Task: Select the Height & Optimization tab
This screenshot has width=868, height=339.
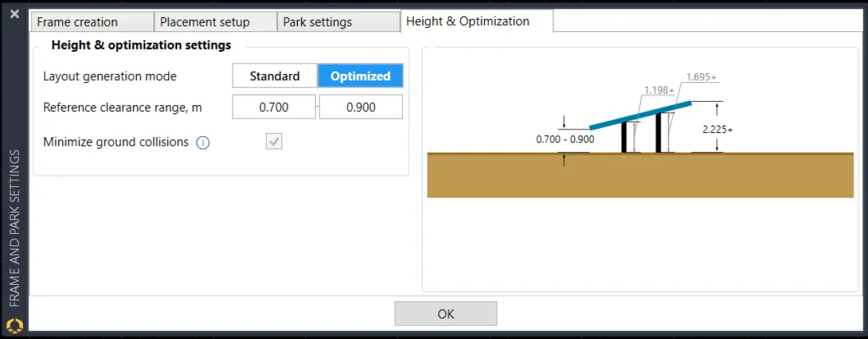Action: coord(477,21)
